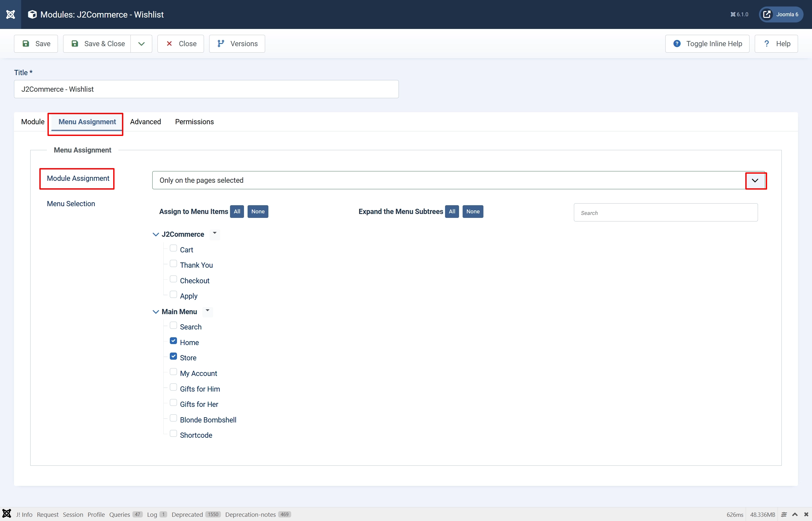The image size is (812, 521).
Task: Uncheck the Store menu item
Action: click(x=173, y=356)
